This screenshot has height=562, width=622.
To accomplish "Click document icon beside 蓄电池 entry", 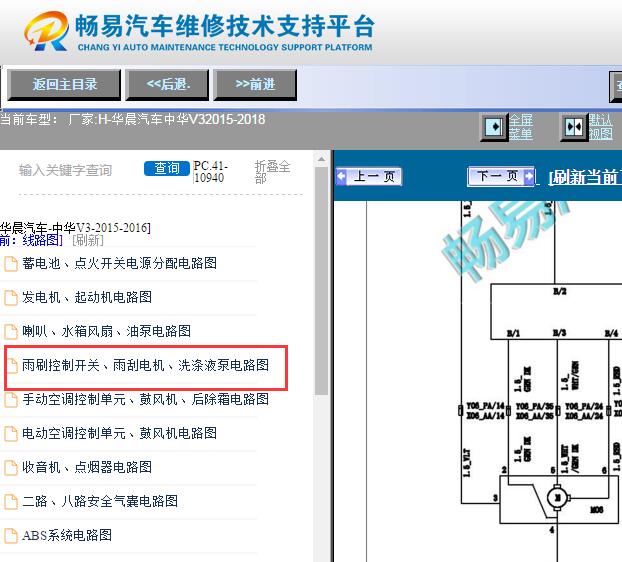I will [11, 264].
